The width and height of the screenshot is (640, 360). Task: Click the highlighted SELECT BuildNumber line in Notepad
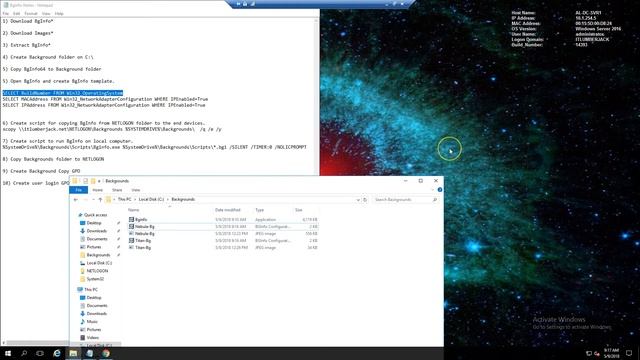tap(63, 93)
